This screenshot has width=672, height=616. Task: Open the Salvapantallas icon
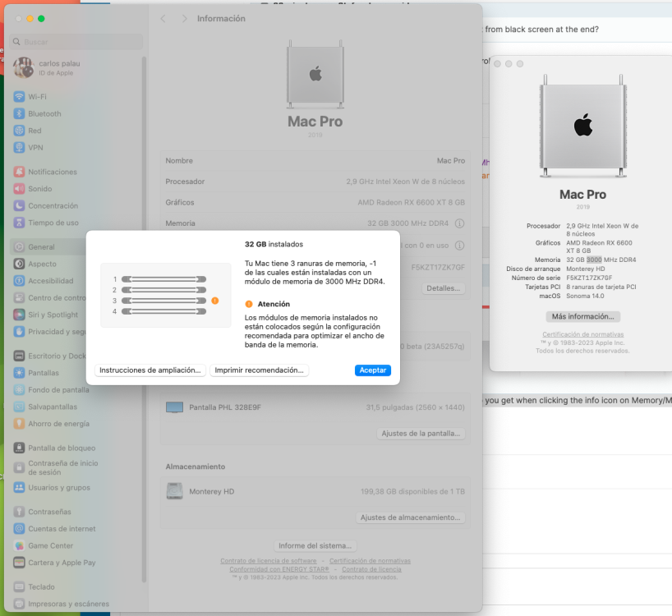point(19,407)
